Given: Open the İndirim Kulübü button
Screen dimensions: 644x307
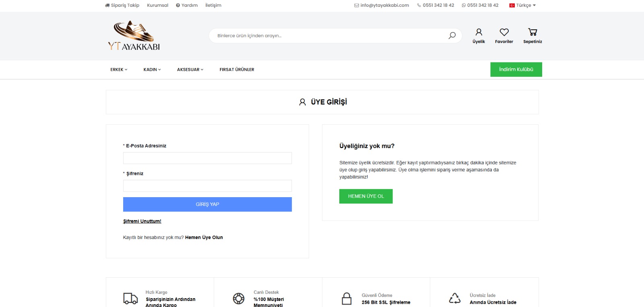Looking at the screenshot, I should (516, 69).
